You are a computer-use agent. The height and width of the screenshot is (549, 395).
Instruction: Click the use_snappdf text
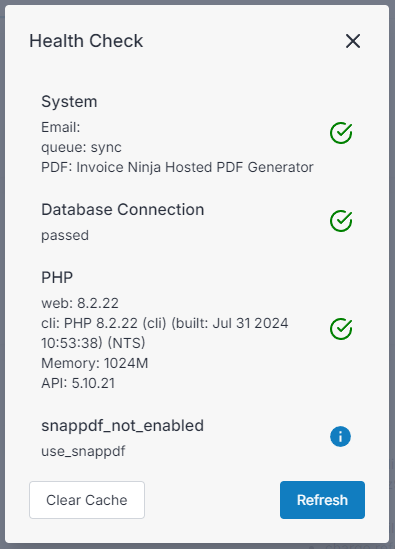click(83, 451)
